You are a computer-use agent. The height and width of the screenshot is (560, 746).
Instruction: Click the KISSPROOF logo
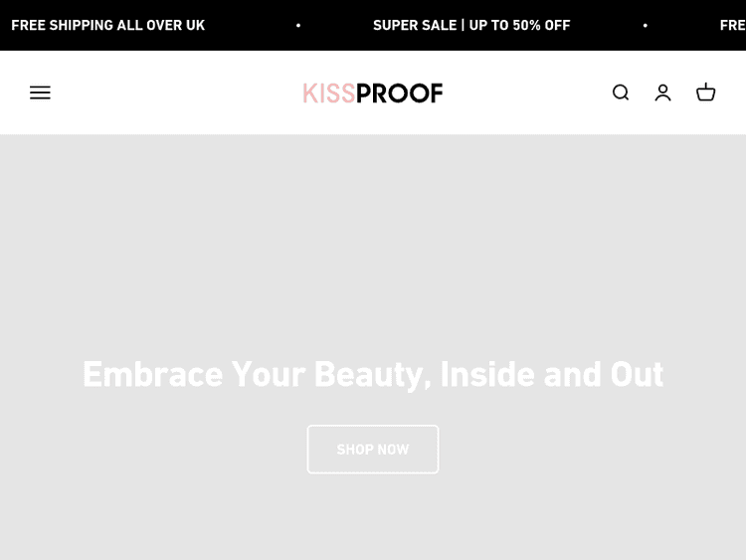[x=373, y=93]
